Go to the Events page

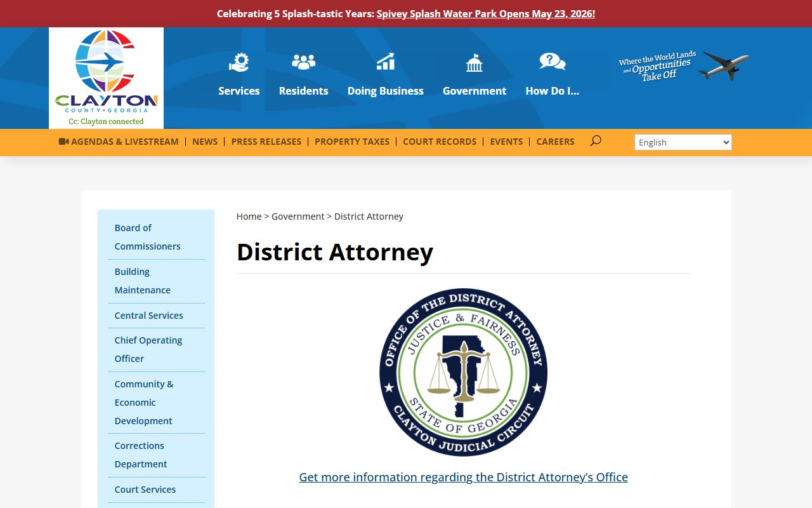point(506,142)
